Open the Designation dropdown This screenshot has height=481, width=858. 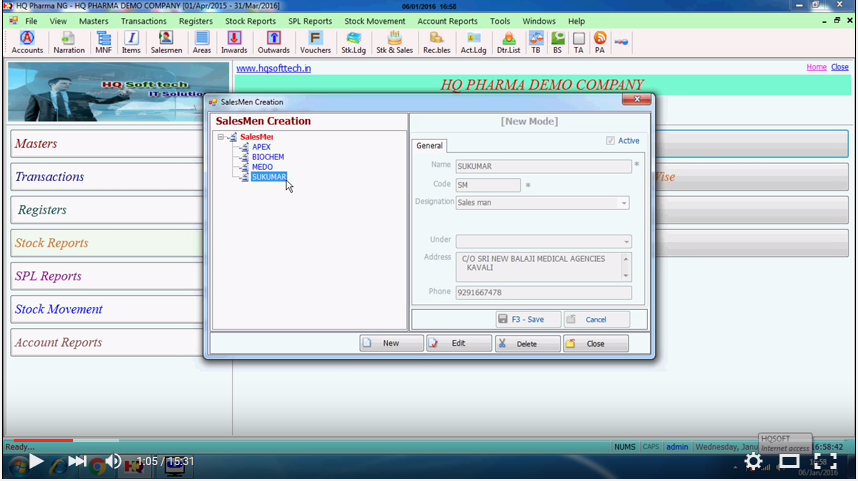coord(624,203)
